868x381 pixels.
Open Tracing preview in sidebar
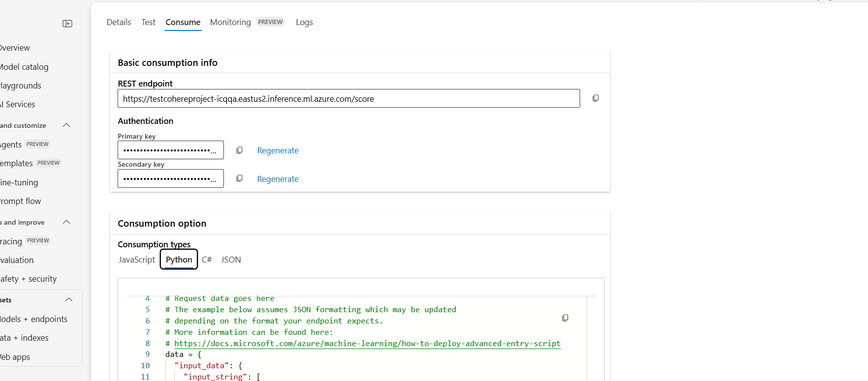pyautogui.click(x=25, y=241)
